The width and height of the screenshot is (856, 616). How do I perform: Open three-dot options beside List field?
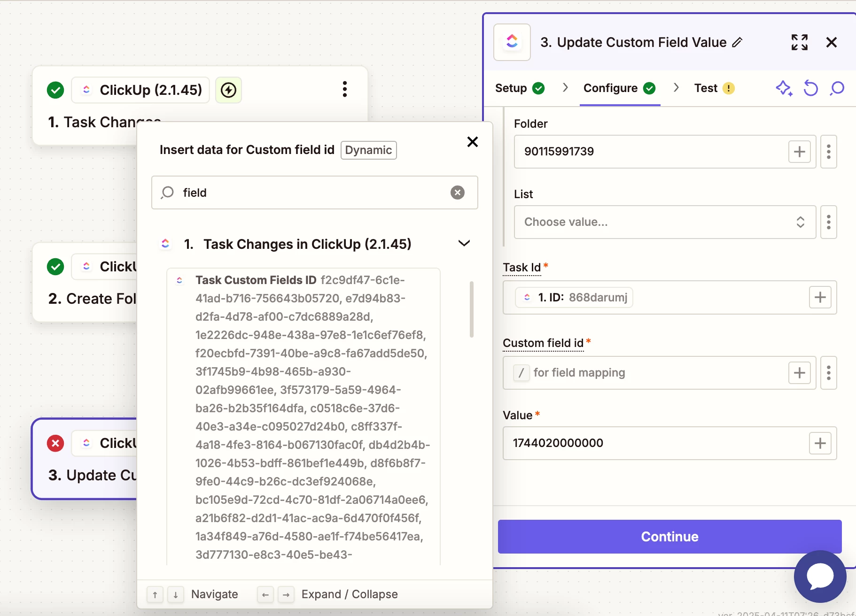click(829, 222)
